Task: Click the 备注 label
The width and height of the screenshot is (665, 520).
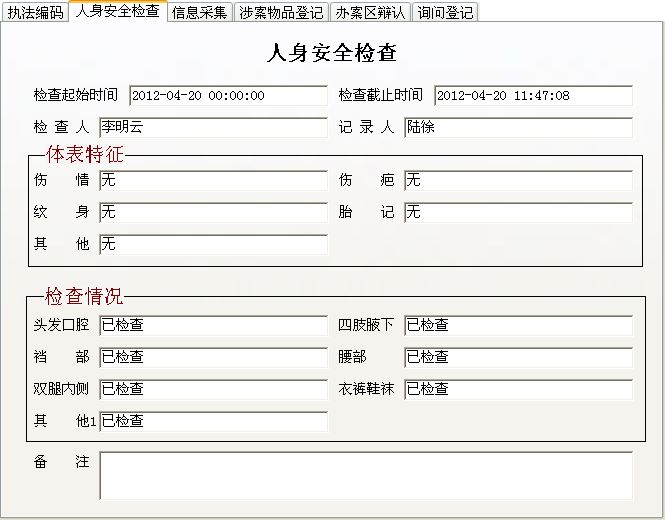Action: tap(61, 461)
